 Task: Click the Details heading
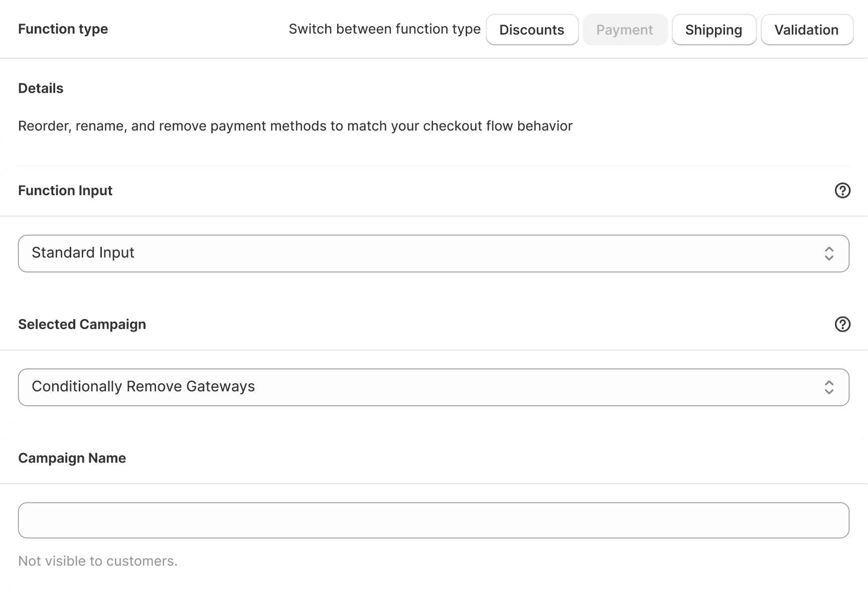pyautogui.click(x=41, y=88)
